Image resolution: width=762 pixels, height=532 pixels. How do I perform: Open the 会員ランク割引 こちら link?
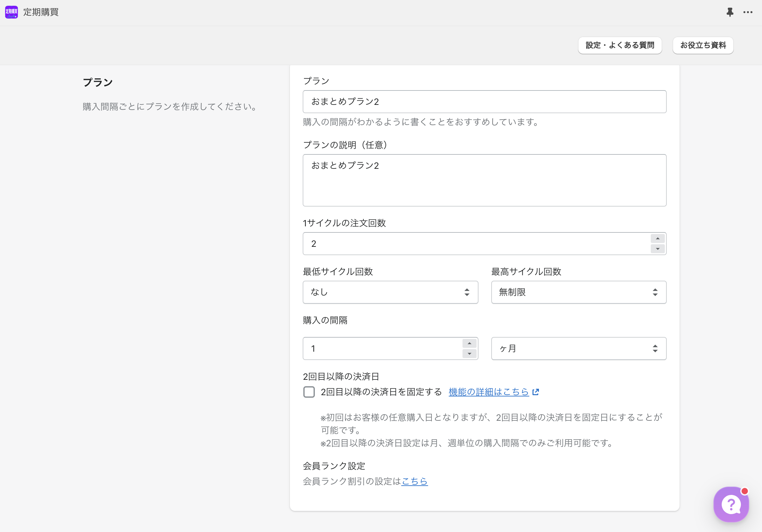(414, 481)
